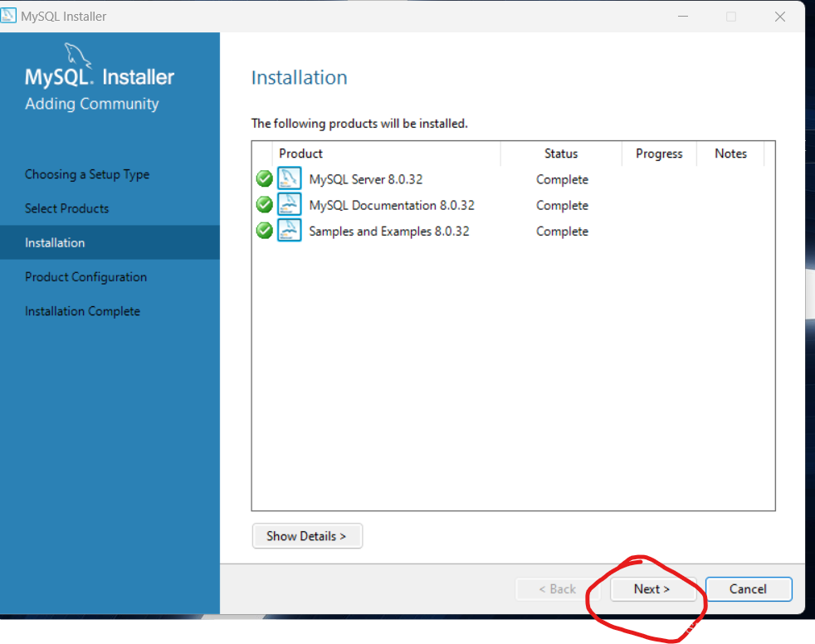Click Complete status for Samples and Examples
815x644 pixels.
click(563, 232)
